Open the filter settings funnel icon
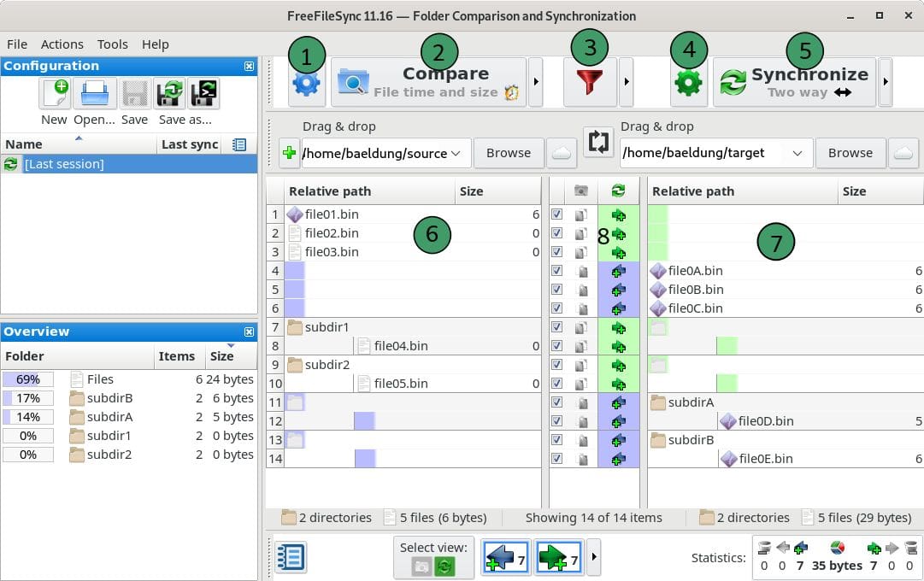The height and width of the screenshot is (581, 924). tap(590, 83)
